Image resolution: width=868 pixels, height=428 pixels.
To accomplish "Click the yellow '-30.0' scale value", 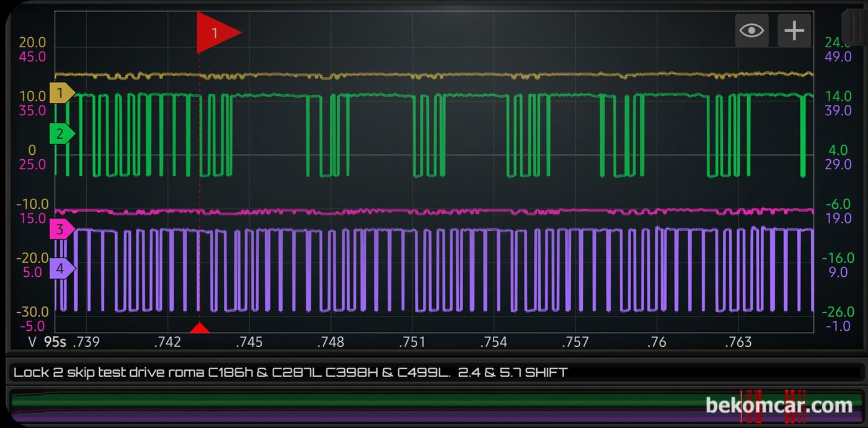I will coord(32,312).
